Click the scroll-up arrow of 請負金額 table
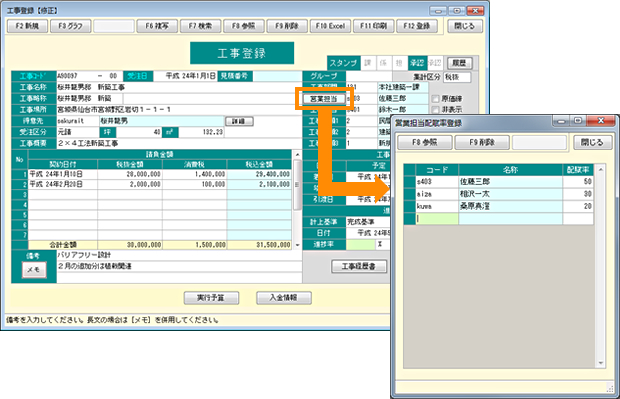This screenshot has width=620, height=399. pos(297,154)
